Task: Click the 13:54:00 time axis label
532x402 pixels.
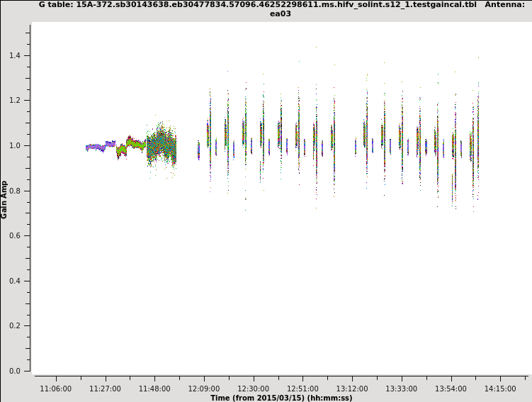Action: [x=451, y=389]
